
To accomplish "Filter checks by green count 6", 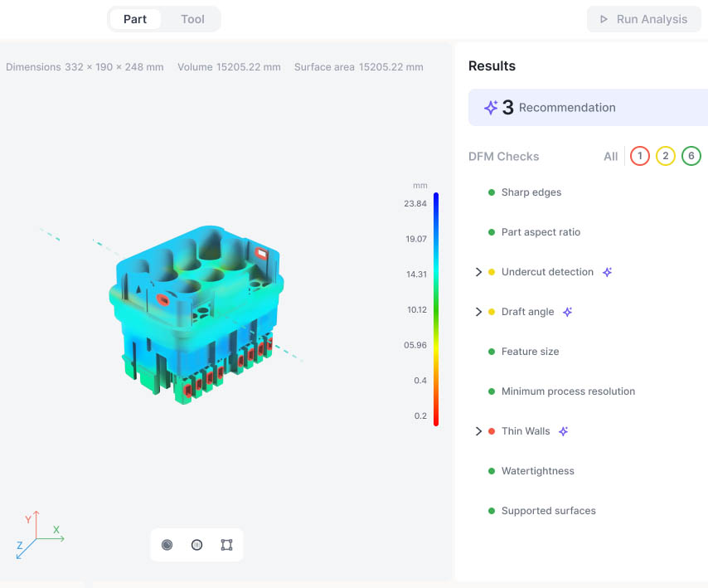I will point(691,156).
